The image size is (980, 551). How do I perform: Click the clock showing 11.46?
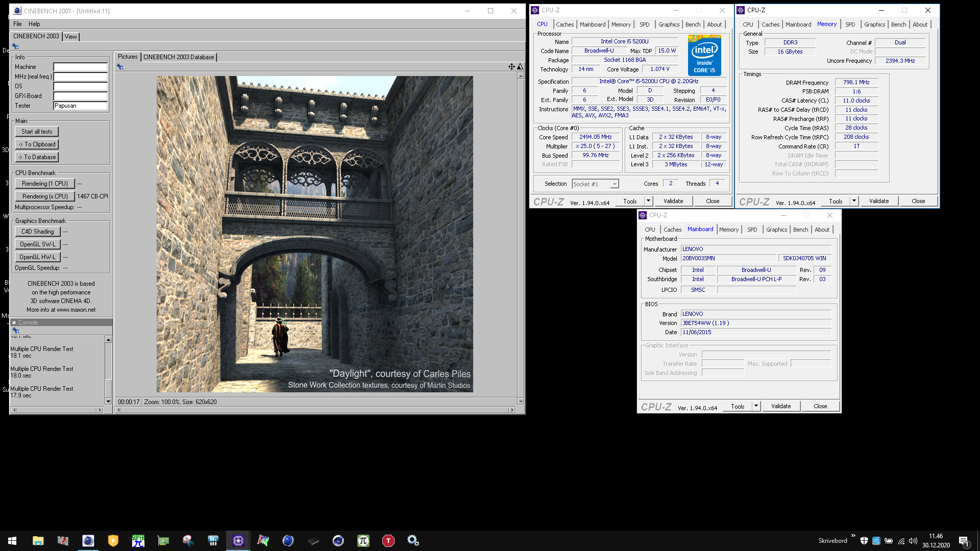[936, 536]
